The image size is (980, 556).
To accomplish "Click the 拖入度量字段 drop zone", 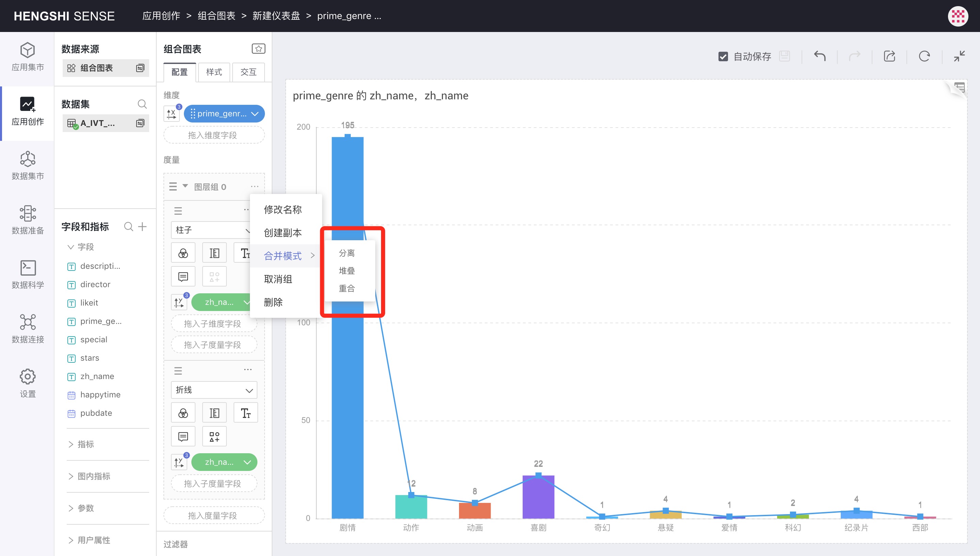I will pyautogui.click(x=214, y=516).
